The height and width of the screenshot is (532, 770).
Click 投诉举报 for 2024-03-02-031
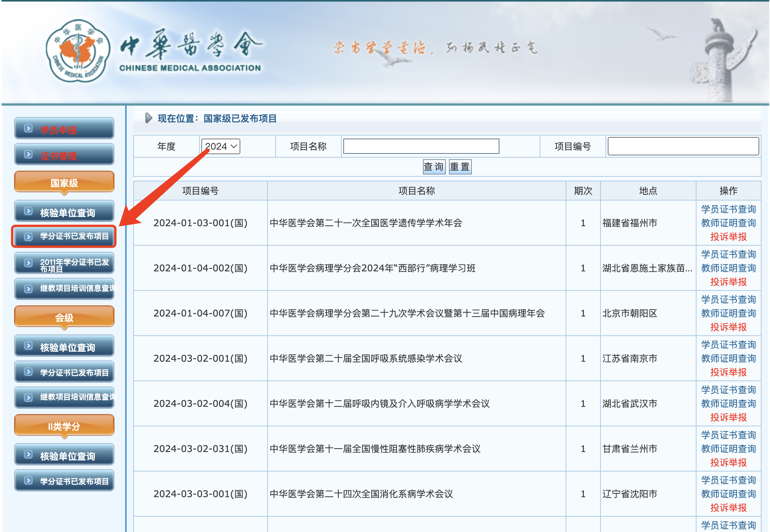coord(728,463)
